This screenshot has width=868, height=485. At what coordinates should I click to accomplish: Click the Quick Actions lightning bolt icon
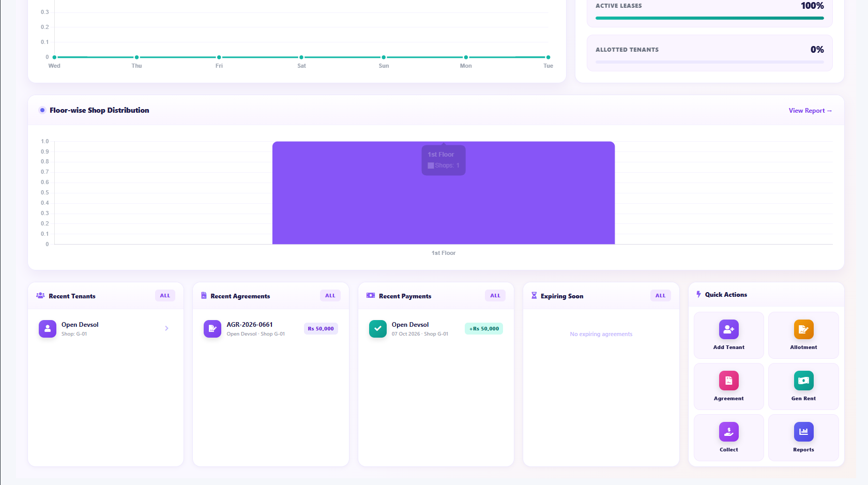tap(698, 294)
